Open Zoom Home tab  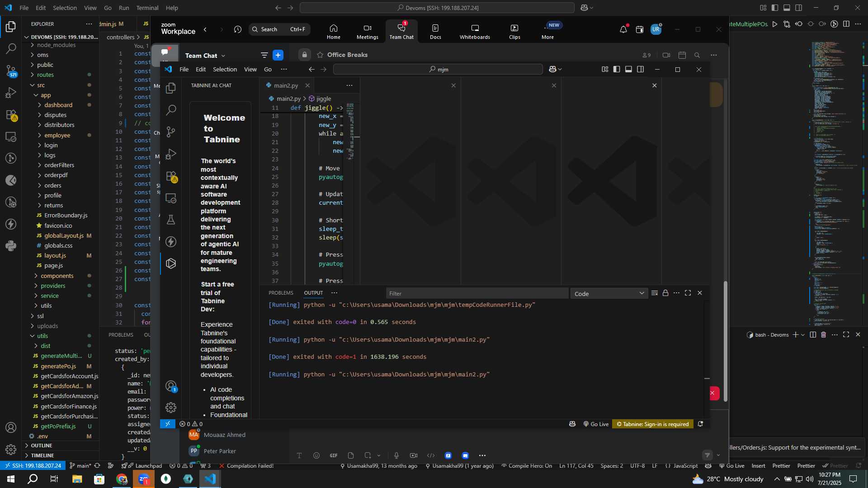point(334,31)
